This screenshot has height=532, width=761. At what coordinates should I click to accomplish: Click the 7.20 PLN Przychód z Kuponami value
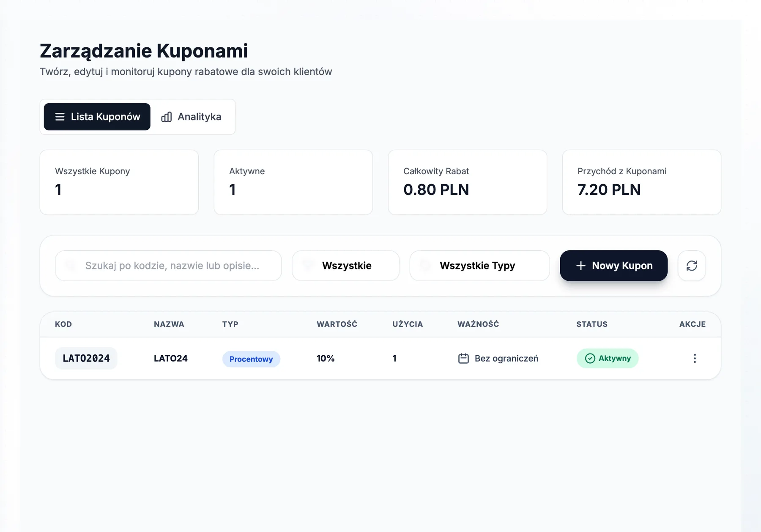pos(609,190)
